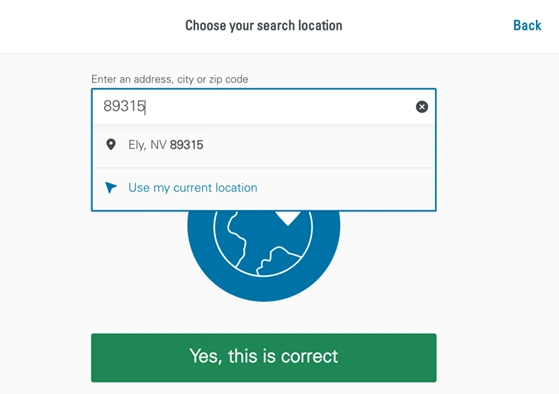Clear the zip code with the X icon
The image size is (559, 394).
click(x=422, y=107)
